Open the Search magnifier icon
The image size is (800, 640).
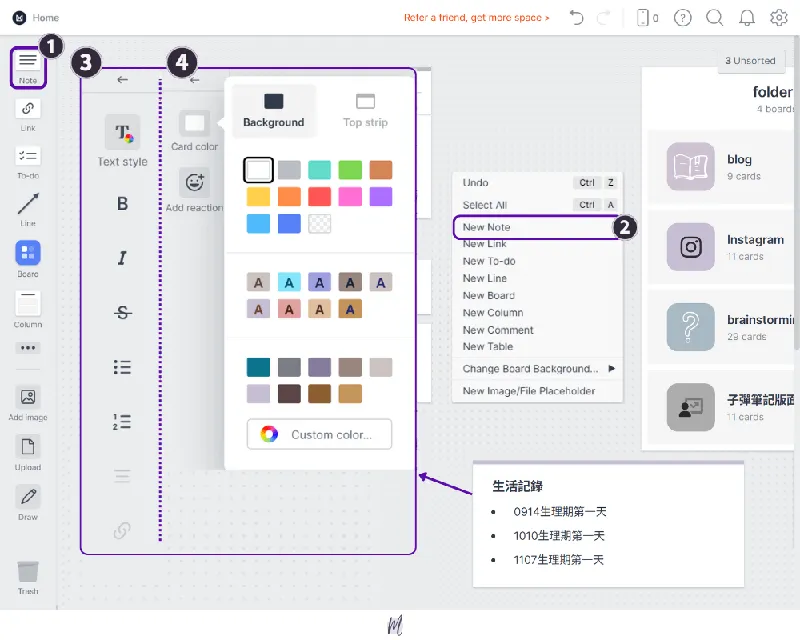coord(714,18)
